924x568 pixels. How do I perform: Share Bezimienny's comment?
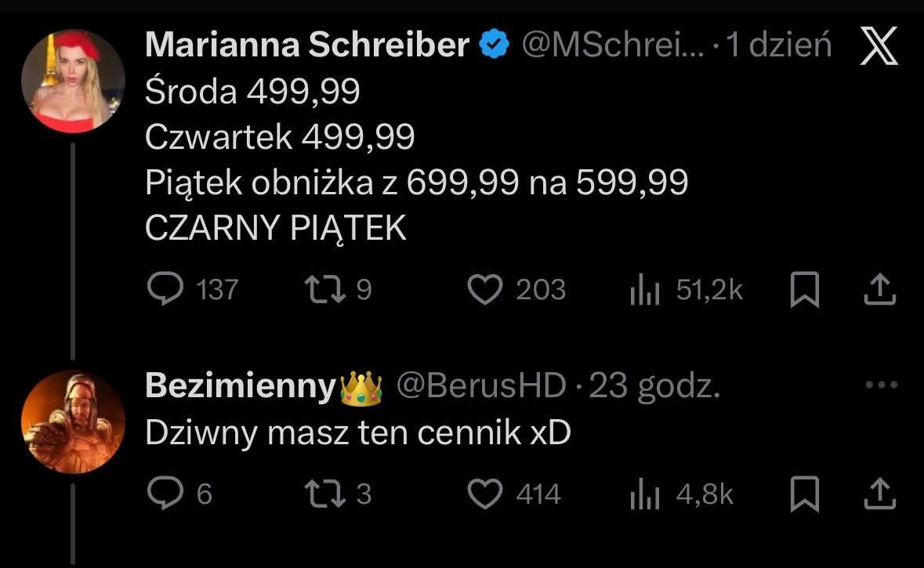(x=879, y=494)
